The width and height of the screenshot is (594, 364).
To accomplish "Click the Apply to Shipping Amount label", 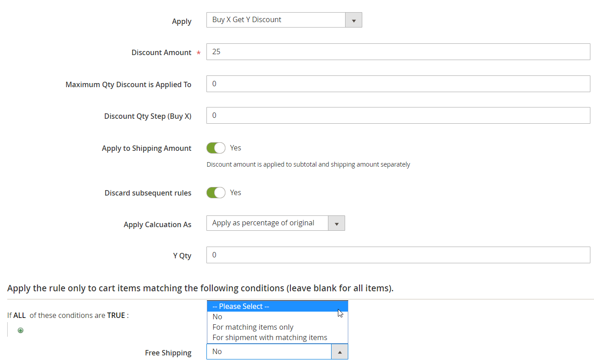I will coord(147,148).
